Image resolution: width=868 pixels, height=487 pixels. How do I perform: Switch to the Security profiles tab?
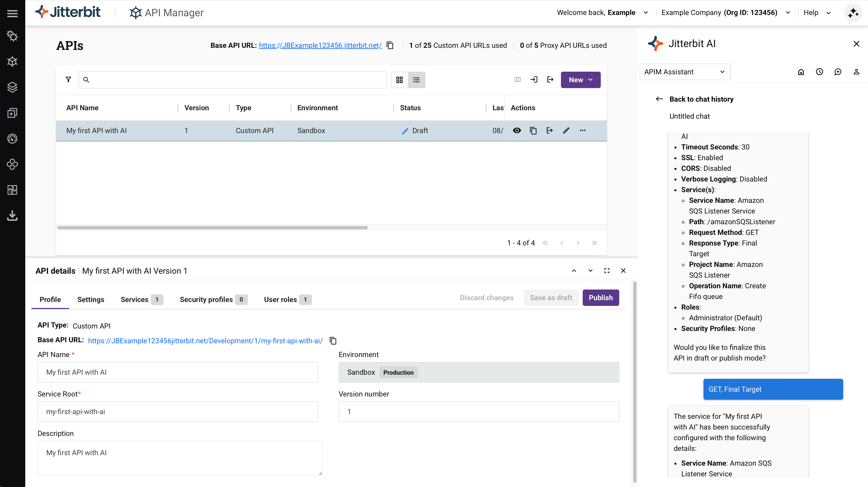click(206, 299)
